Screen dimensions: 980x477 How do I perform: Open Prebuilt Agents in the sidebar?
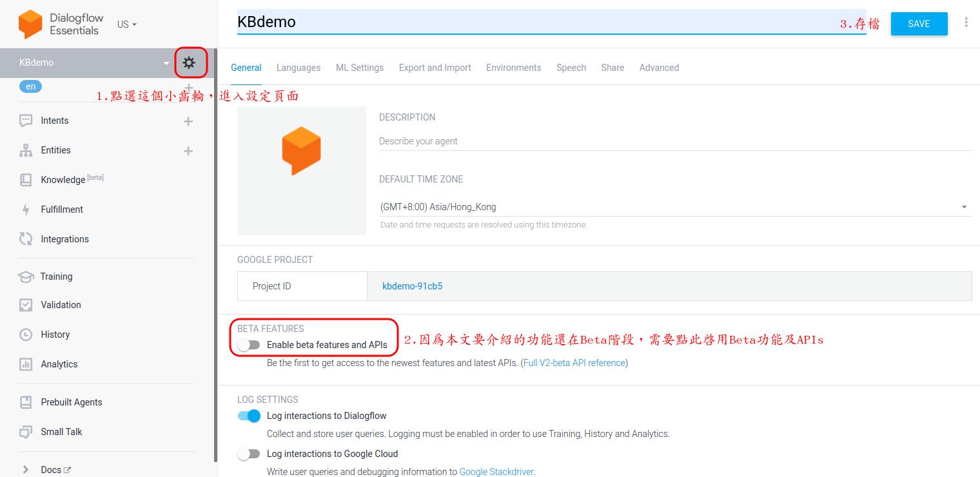(72, 402)
